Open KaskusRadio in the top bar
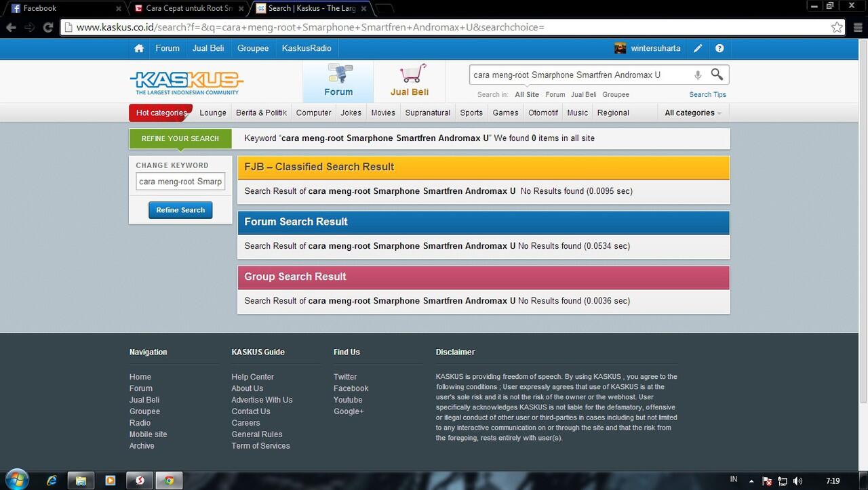Image resolution: width=868 pixels, height=490 pixels. click(x=307, y=48)
